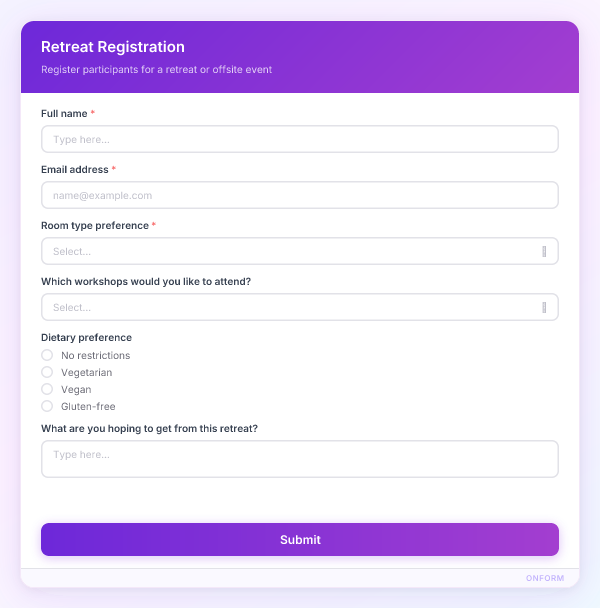Click the Room type dropdown arrow icon
Screen dimensions: 600x608
pyautogui.click(x=544, y=251)
